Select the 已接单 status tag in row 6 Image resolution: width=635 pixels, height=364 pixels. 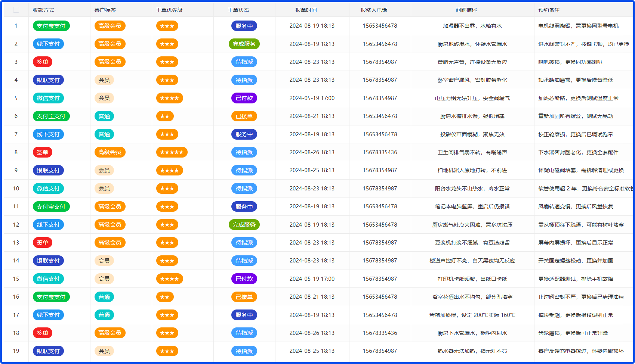pos(244,116)
